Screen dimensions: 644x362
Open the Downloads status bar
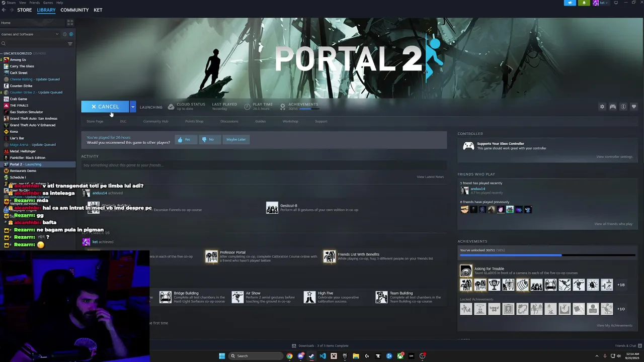click(320, 346)
